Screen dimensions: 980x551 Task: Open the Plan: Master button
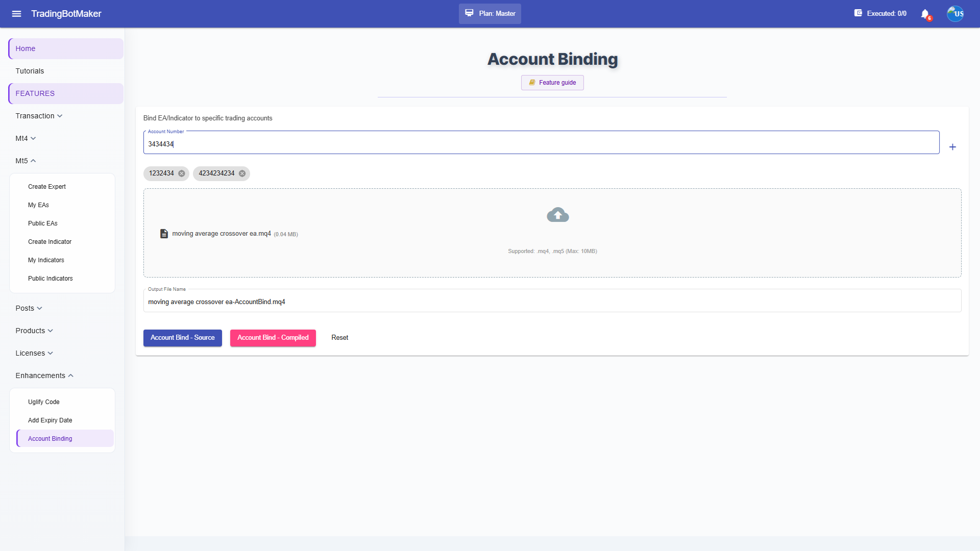pos(489,14)
